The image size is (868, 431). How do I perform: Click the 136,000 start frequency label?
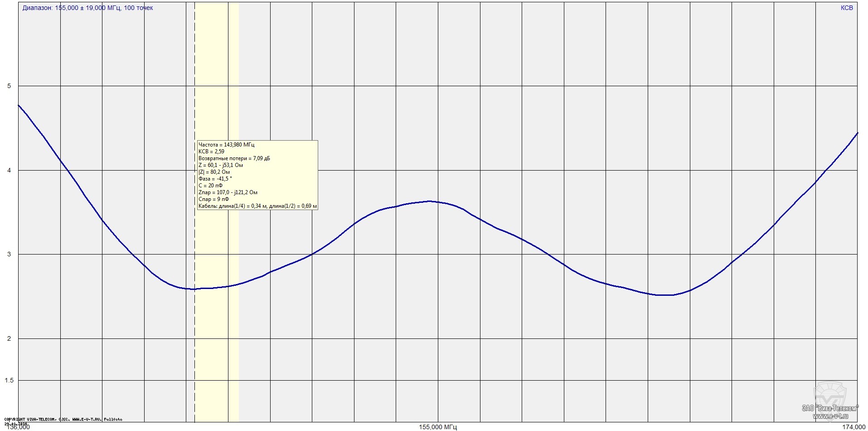click(x=18, y=427)
